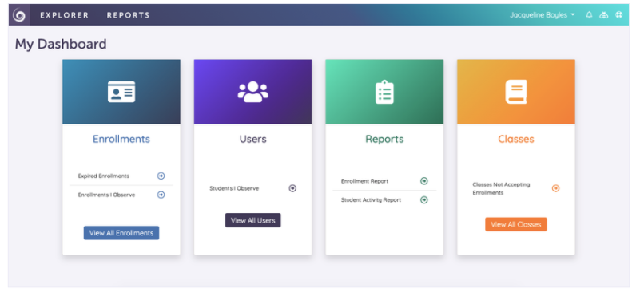Click the ID card icon on Enrollments card
This screenshot has width=644, height=296.
click(x=121, y=92)
